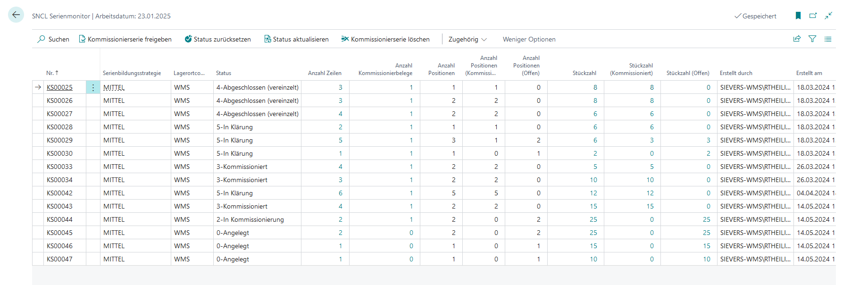
Task: Click Status aktualisieren
Action: pyautogui.click(x=296, y=39)
